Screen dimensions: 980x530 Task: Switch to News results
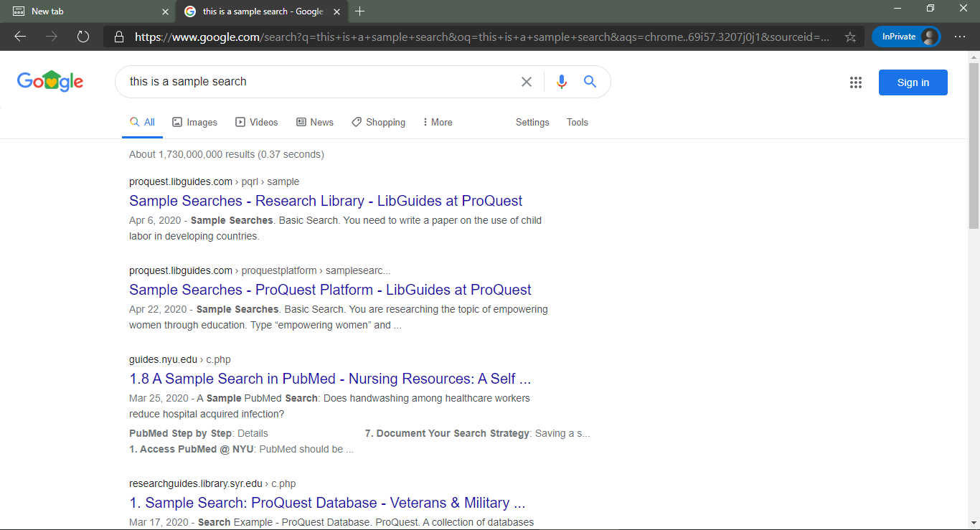point(315,123)
